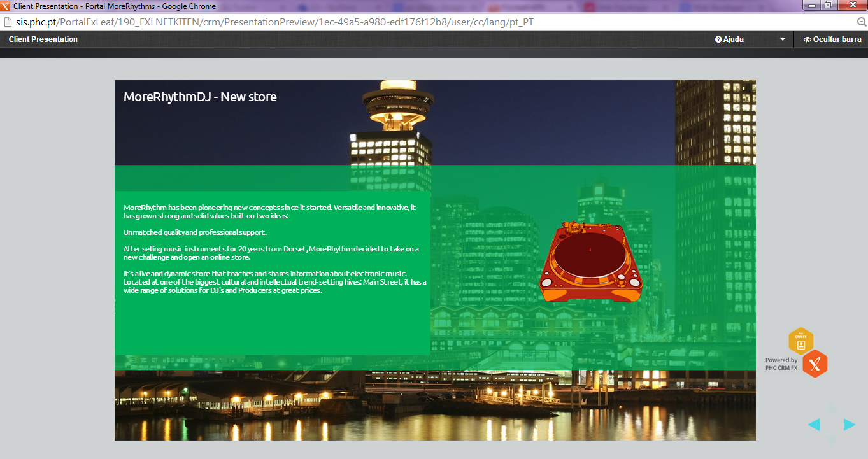Click the 'Unmatched quality and professional support' line

[x=195, y=232]
